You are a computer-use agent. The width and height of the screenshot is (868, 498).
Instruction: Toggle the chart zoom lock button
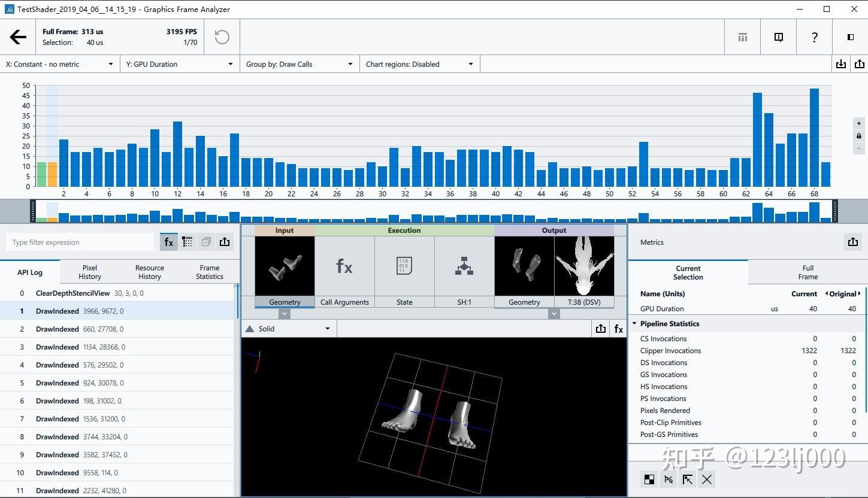(858, 136)
